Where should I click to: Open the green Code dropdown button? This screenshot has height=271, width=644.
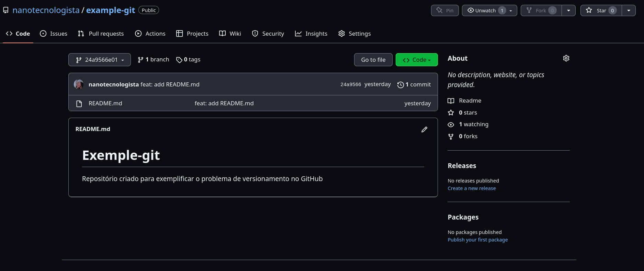417,60
